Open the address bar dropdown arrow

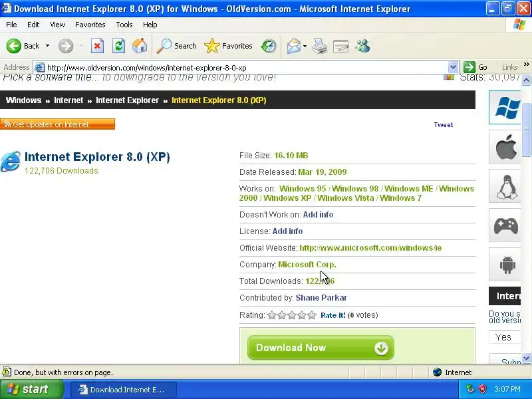click(453, 67)
